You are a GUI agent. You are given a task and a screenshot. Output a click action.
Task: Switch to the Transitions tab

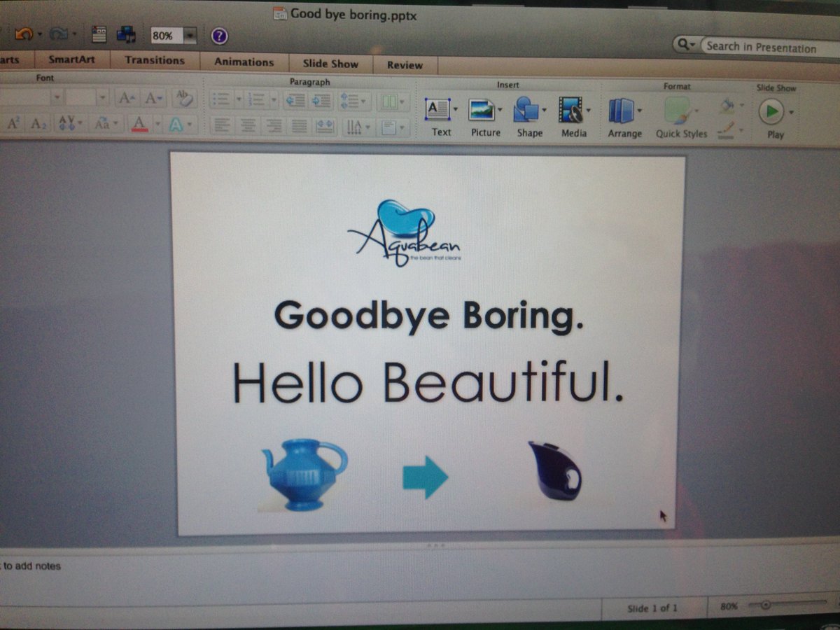[155, 60]
